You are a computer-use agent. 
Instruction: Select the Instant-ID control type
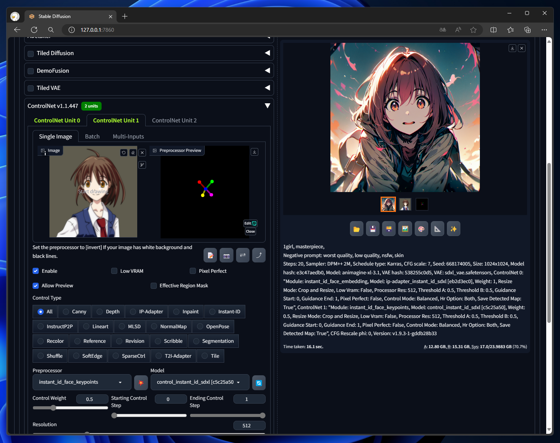[x=225, y=312]
